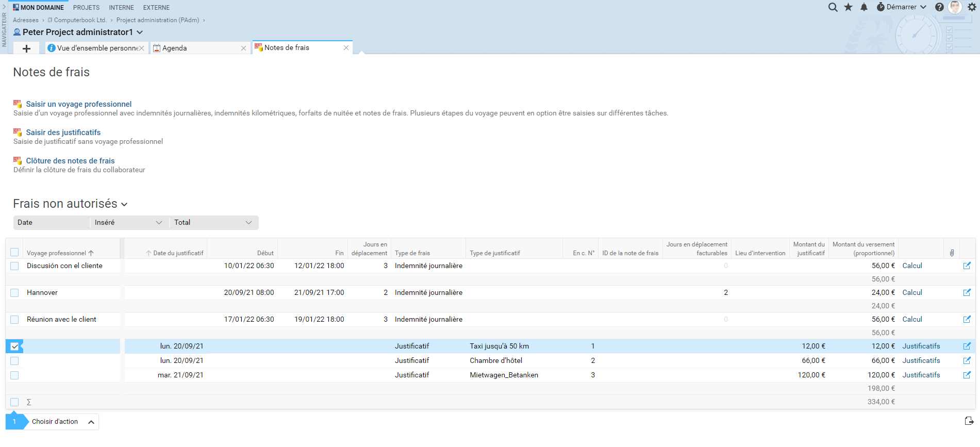Click the export icon at bottom right

969,421
